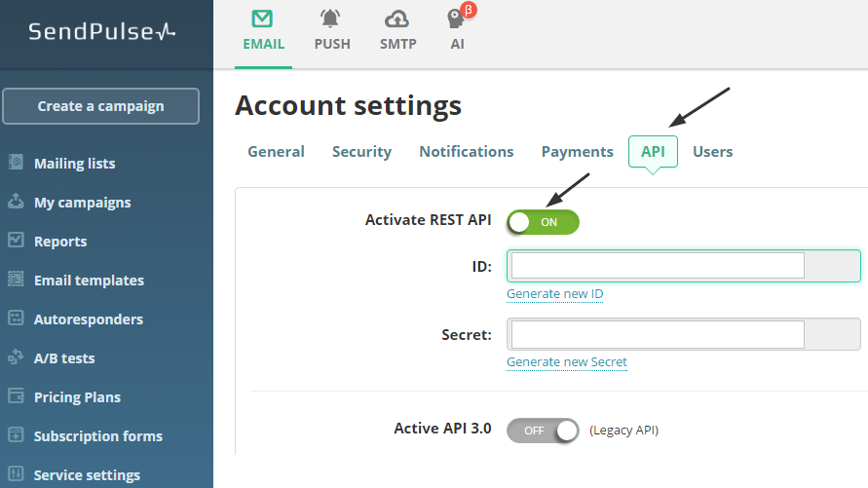The height and width of the screenshot is (488, 868).
Task: Click the My campaigns sidebar icon
Action: click(x=16, y=202)
